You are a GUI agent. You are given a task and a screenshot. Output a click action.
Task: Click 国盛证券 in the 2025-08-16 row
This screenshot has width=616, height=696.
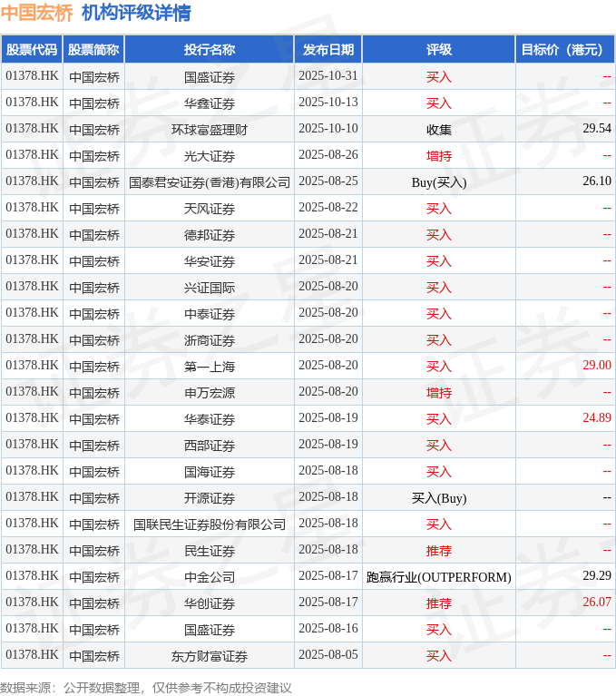coord(210,630)
